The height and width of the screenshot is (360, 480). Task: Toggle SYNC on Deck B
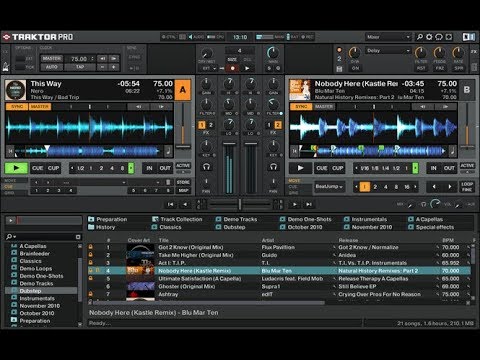click(301, 107)
